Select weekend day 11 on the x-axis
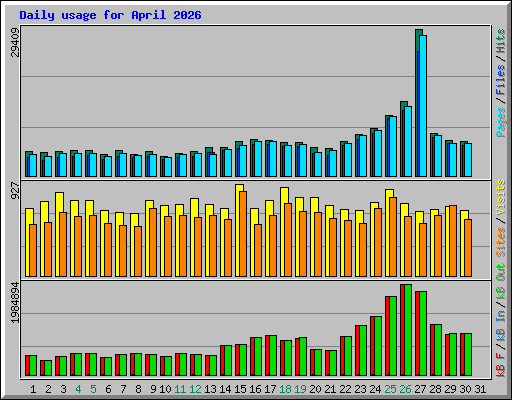The height and width of the screenshot is (400, 512). click(x=180, y=389)
